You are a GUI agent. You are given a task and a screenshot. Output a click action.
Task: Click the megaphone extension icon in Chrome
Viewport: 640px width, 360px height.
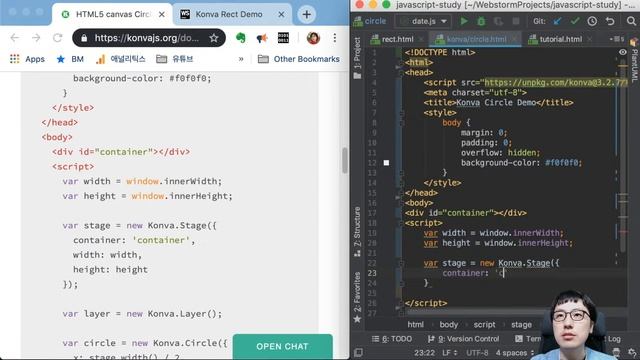coord(262,38)
